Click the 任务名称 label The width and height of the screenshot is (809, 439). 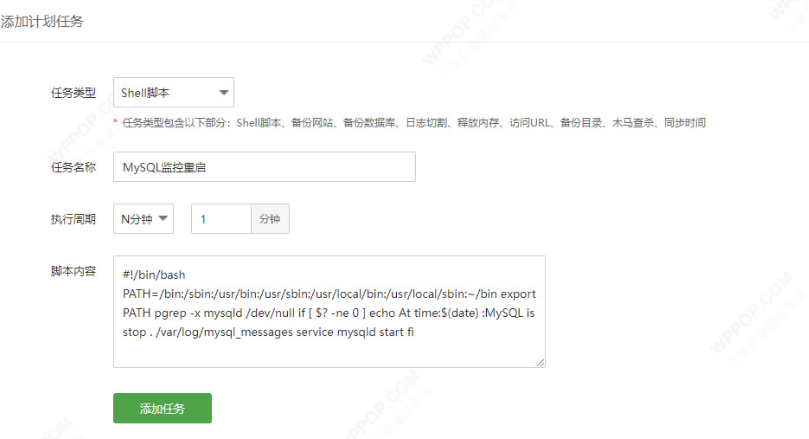click(x=73, y=167)
